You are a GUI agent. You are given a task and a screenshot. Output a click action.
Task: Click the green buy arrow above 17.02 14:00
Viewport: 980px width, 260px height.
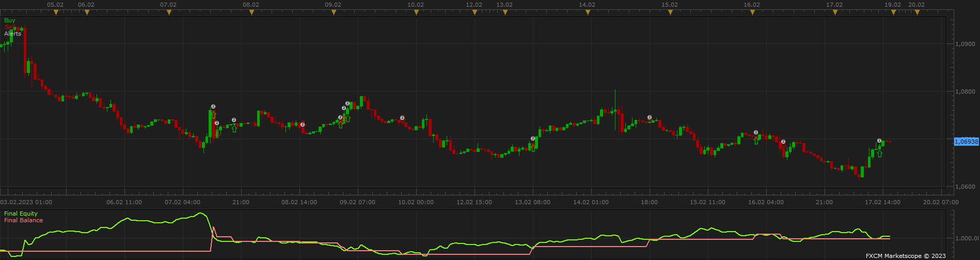coord(879,154)
